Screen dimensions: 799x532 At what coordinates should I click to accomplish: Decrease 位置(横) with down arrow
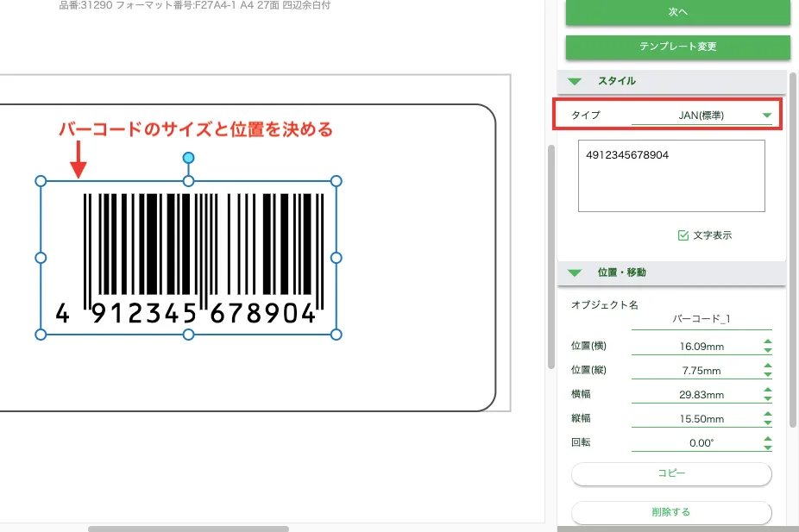tap(768, 350)
